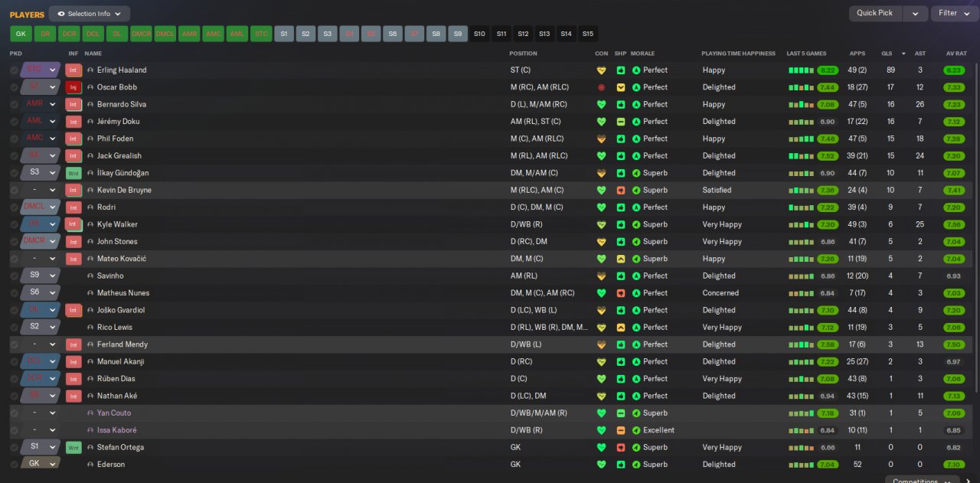Click Bernardo Silva's green condition heart

[x=601, y=104]
